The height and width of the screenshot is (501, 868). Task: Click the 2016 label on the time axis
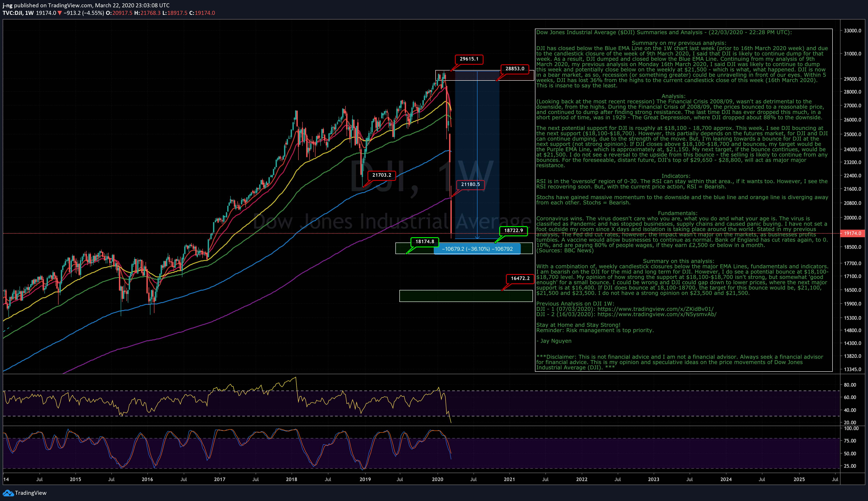[x=147, y=479]
